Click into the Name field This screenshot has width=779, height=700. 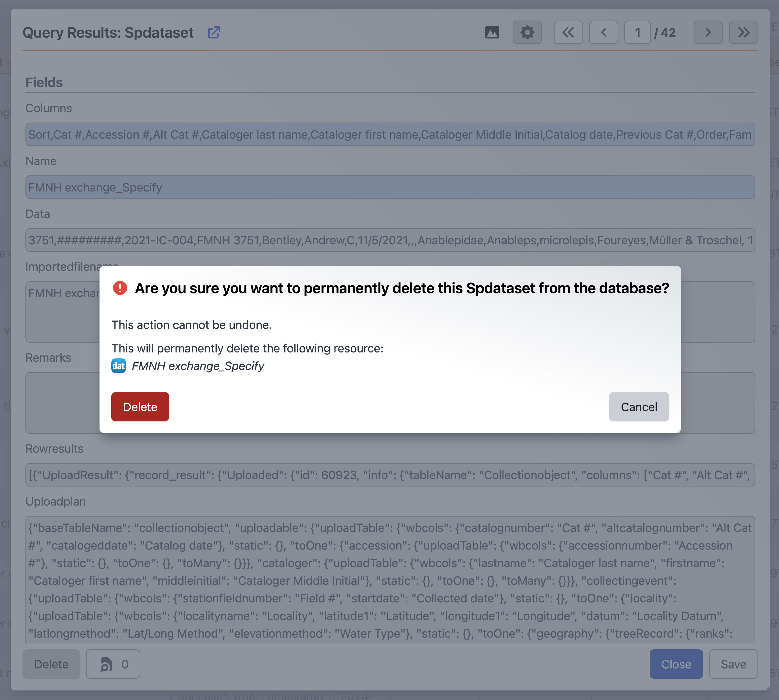(x=390, y=187)
